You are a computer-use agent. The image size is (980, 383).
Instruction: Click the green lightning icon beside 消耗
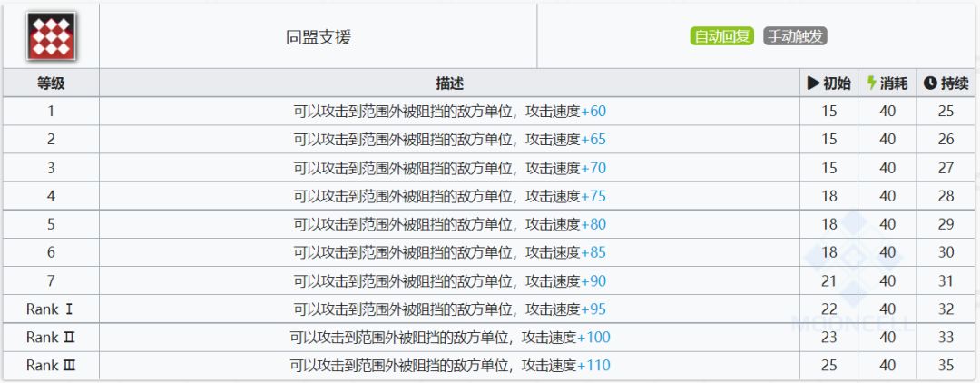pyautogui.click(x=872, y=83)
